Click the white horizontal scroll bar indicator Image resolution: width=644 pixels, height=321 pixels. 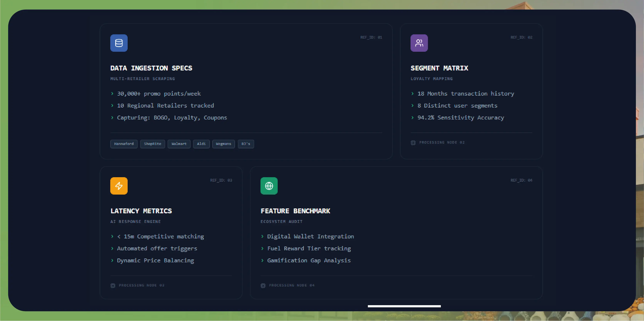[404, 306]
